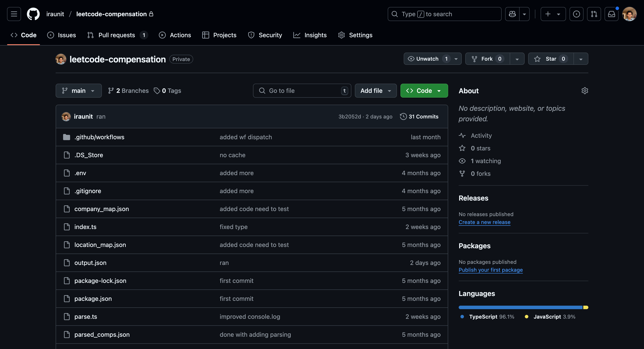
Task: Toggle Unwatch for this repository
Action: (x=428, y=59)
